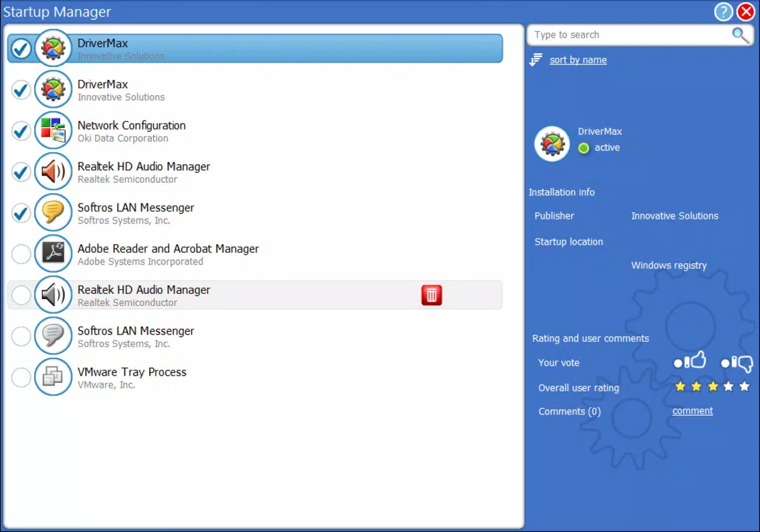The width and height of the screenshot is (760, 532).
Task: Click the magnifier search icon
Action: click(739, 35)
